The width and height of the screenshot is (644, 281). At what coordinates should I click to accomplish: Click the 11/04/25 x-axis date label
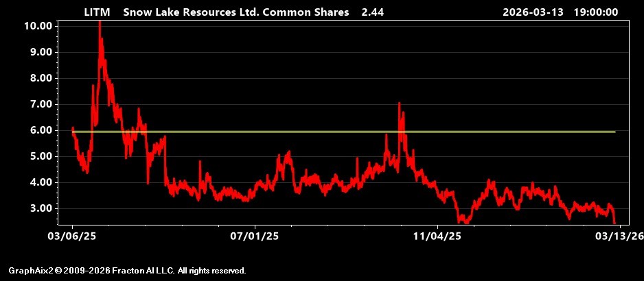pos(437,236)
